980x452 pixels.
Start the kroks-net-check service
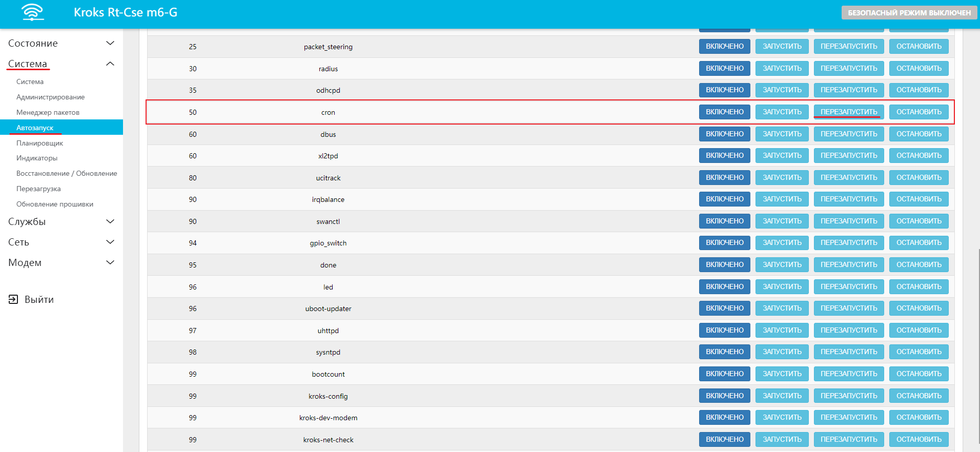(782, 439)
